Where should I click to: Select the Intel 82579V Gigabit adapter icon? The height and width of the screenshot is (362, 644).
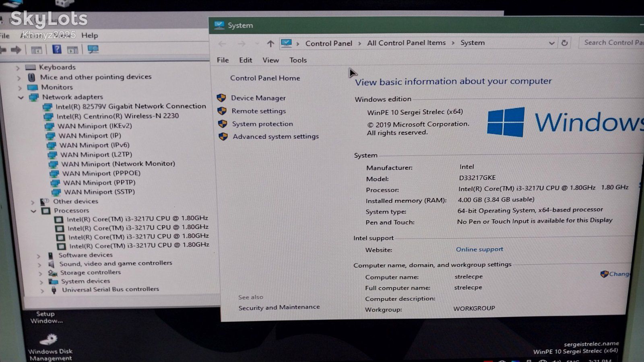click(x=47, y=107)
